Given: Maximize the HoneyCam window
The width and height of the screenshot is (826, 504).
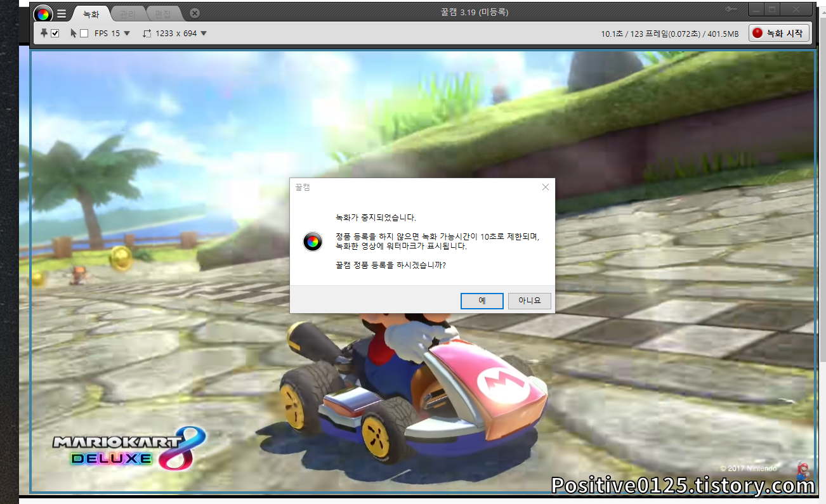Looking at the screenshot, I should point(772,10).
